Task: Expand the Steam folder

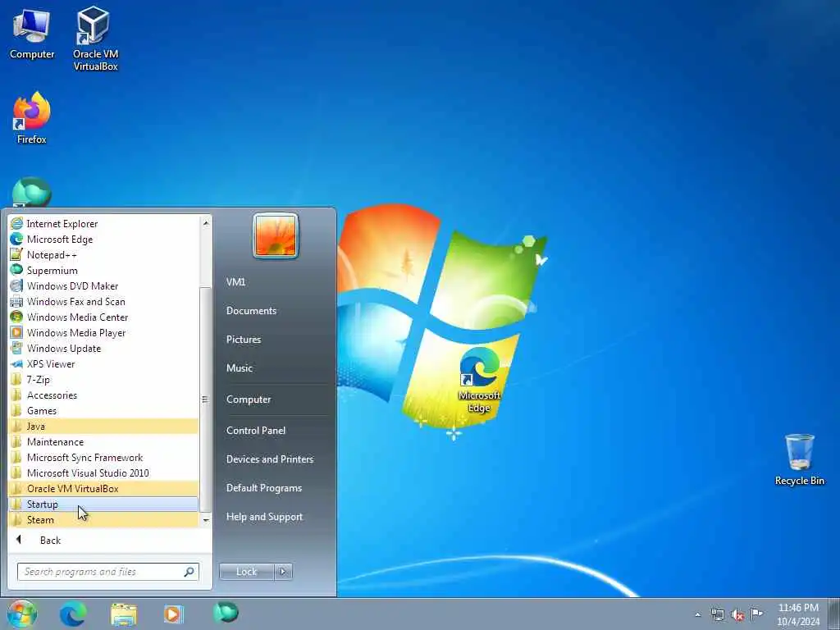Action: click(103, 519)
